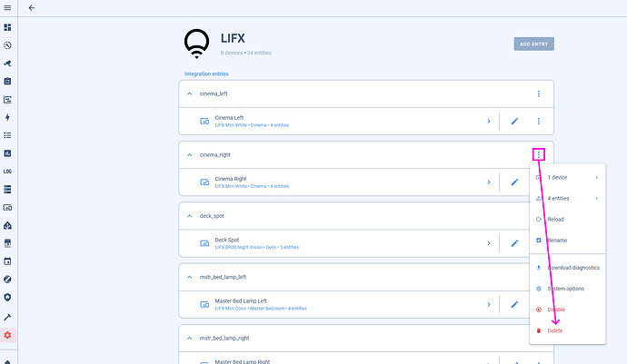This screenshot has width=627, height=364.
Task: Edit the Deck Spot device
Action: coord(514,243)
